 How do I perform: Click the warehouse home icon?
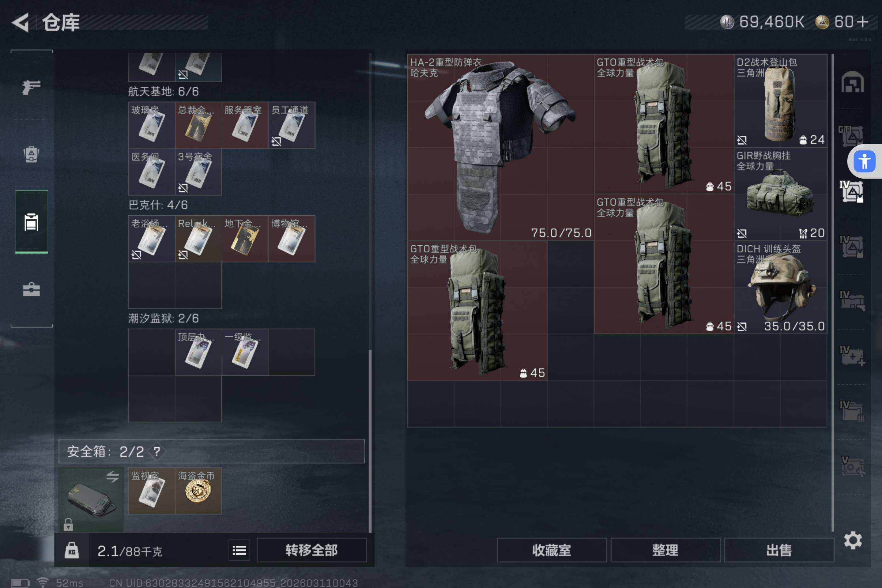852,81
